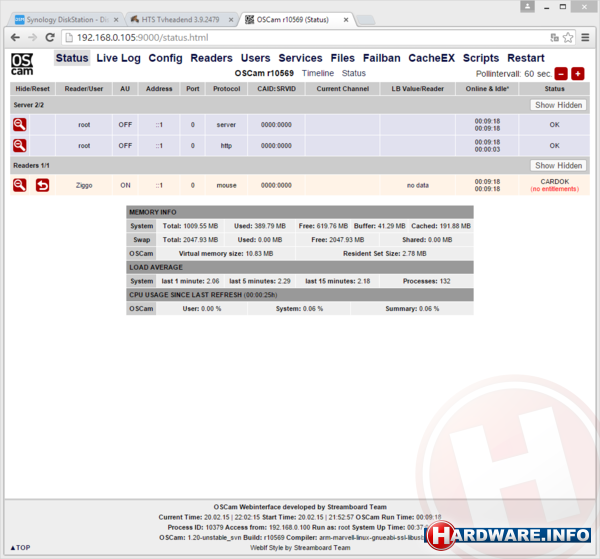This screenshot has height=559, width=600.
Task: Bookmark this page with the star icon
Action: (x=568, y=37)
